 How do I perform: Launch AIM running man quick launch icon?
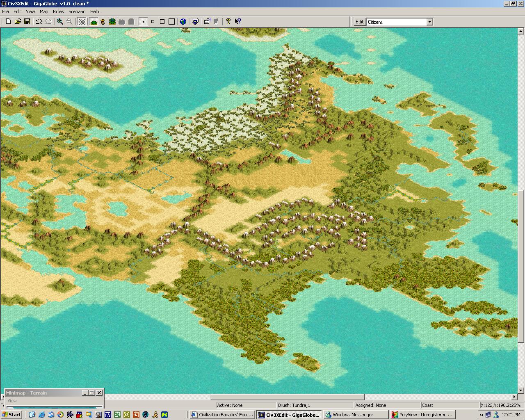point(155,415)
